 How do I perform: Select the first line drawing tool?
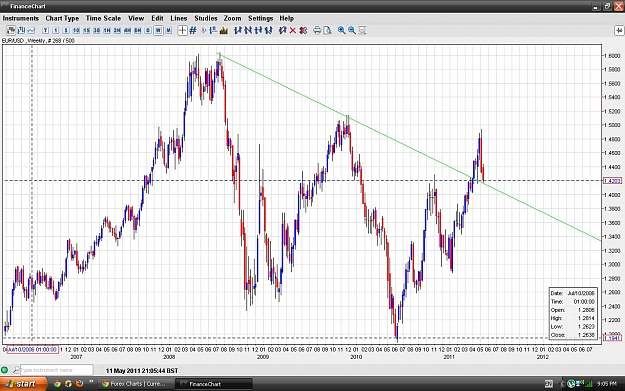coord(238,30)
